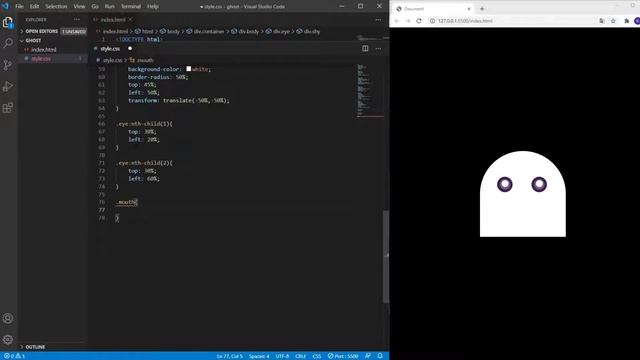The height and width of the screenshot is (360, 640).
Task: Open the Explorer view in activity bar
Action: (8, 22)
